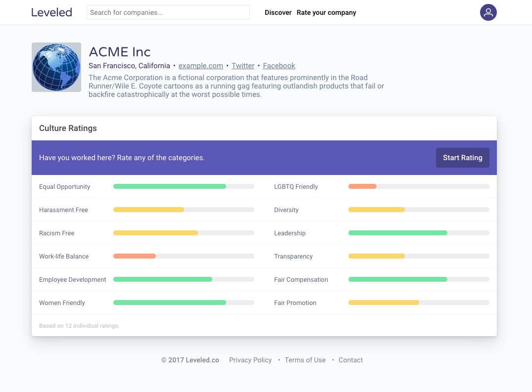The height and width of the screenshot is (392, 532).
Task: Open the user profile avatar icon
Action: pos(488,12)
